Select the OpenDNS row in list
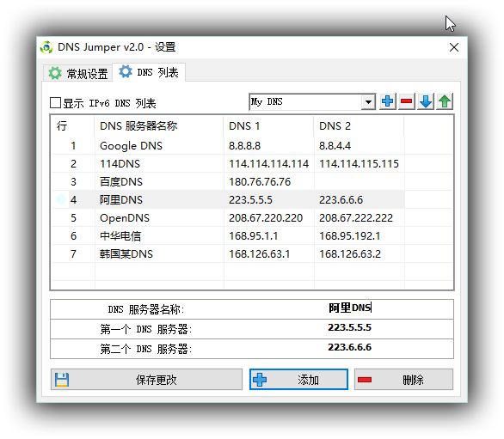The width and height of the screenshot is (504, 439). pos(228,218)
